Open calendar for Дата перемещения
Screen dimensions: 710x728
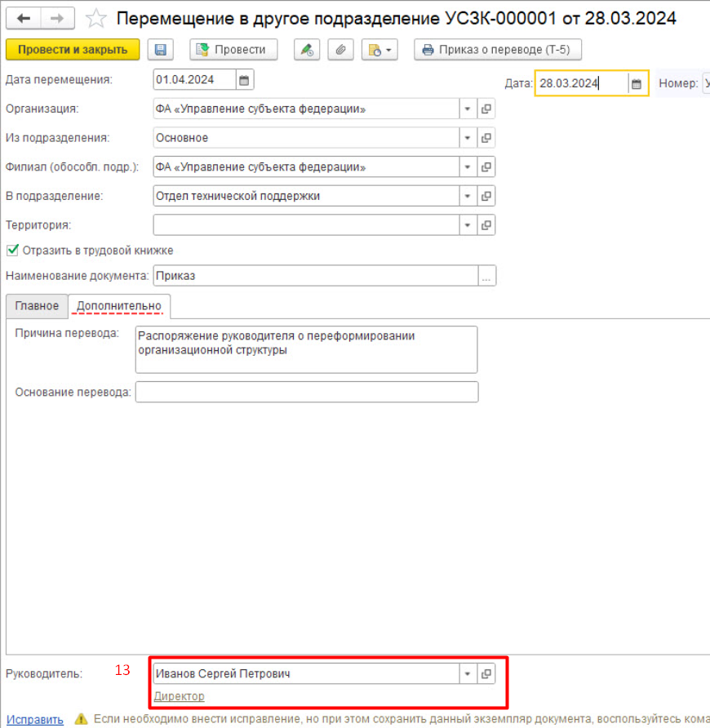[244, 80]
